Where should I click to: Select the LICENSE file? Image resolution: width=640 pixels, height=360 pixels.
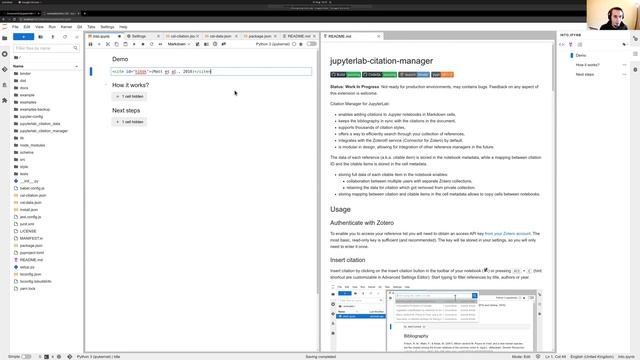28,231
